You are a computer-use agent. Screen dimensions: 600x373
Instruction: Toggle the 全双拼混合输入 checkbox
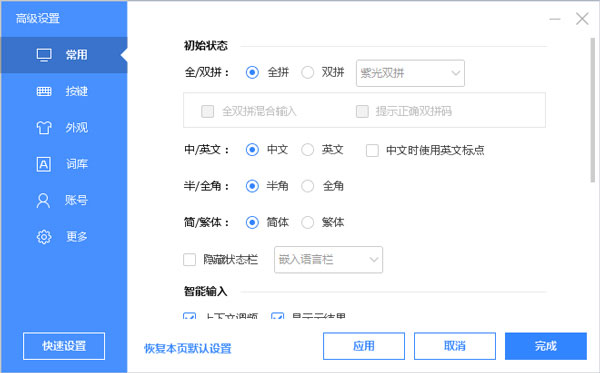point(207,111)
